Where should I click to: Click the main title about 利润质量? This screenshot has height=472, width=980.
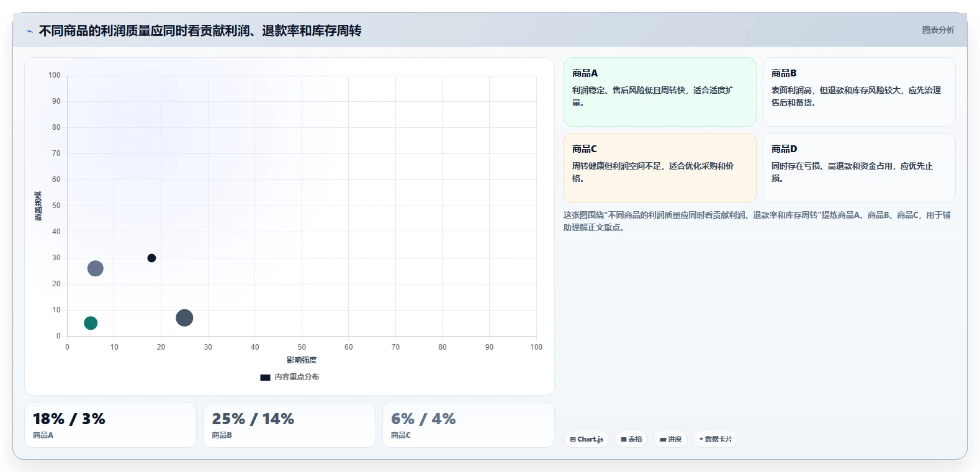point(200,30)
